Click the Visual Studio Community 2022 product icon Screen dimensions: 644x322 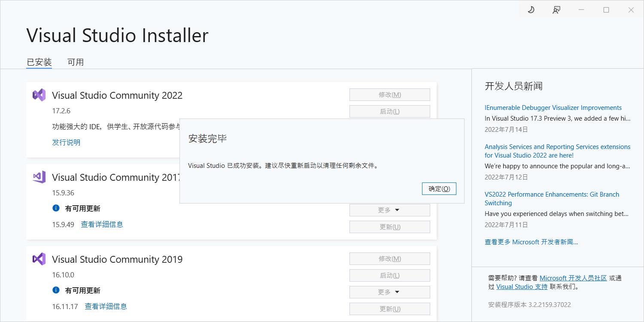point(38,94)
